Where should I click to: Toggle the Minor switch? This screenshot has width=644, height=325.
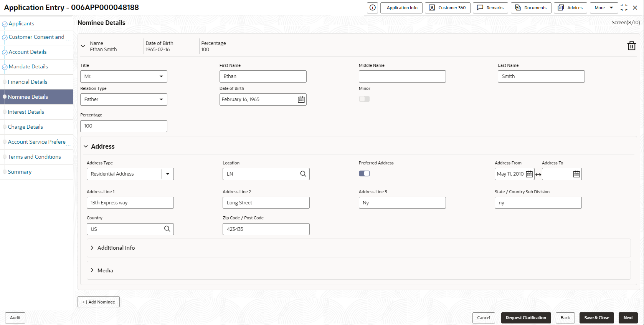pos(364,99)
